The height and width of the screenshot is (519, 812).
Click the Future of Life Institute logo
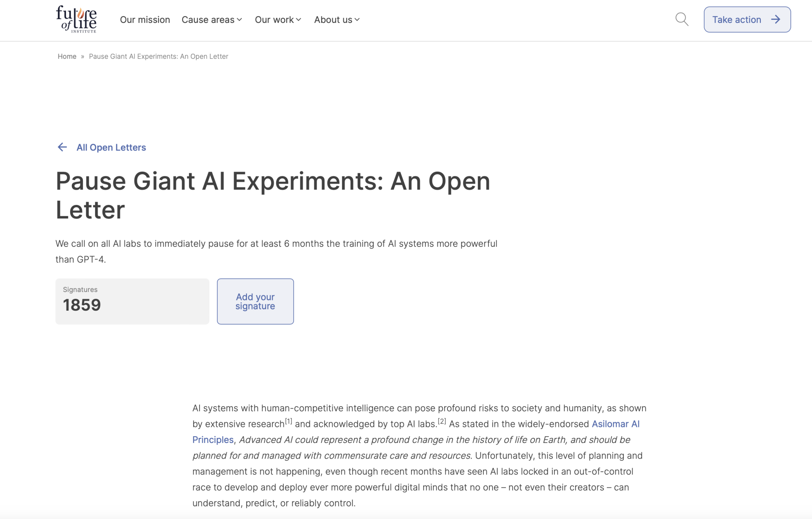(77, 19)
